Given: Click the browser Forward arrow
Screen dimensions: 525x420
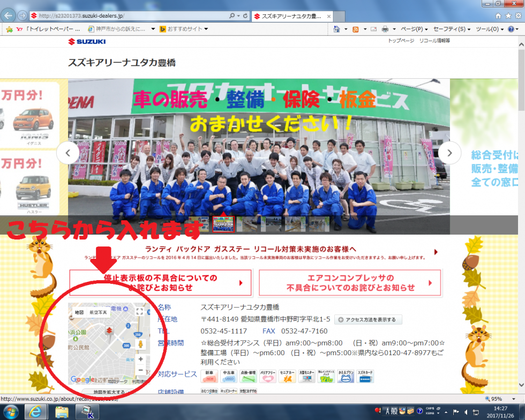Looking at the screenshot, I should 22,16.
